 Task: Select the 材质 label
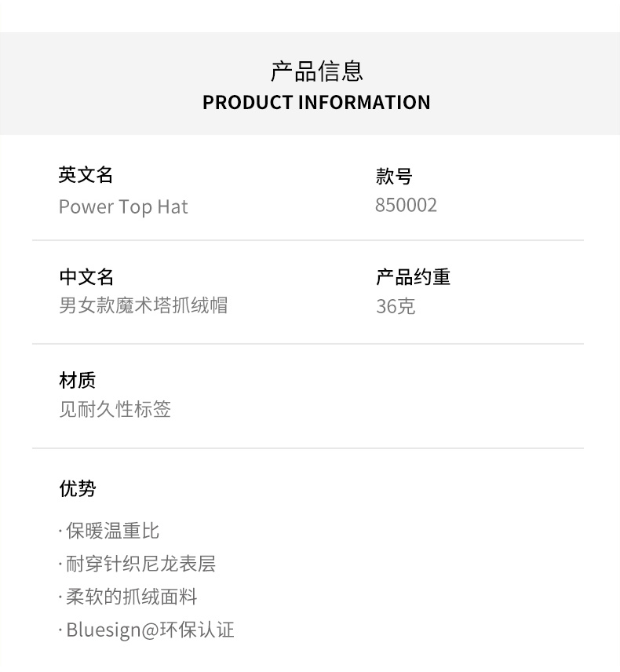pos(78,381)
